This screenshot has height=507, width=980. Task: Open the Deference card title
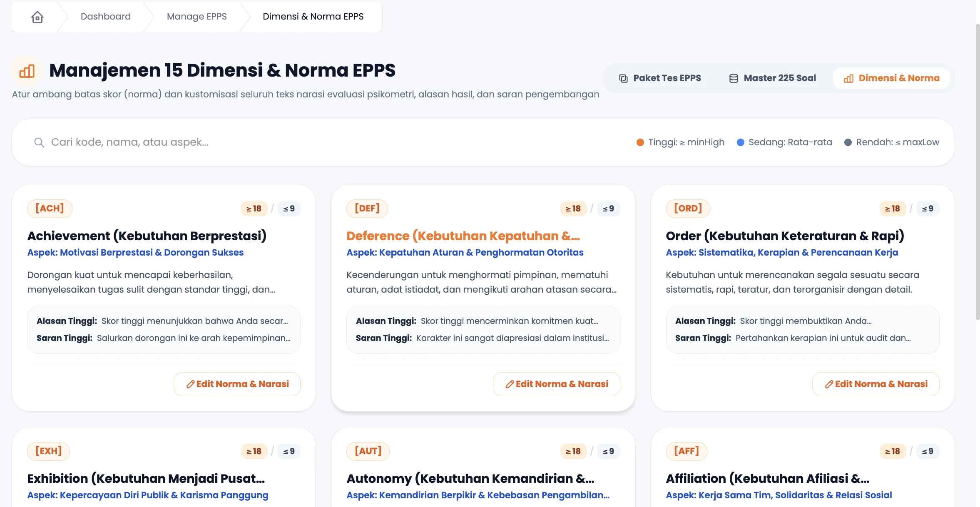pyautogui.click(x=463, y=236)
